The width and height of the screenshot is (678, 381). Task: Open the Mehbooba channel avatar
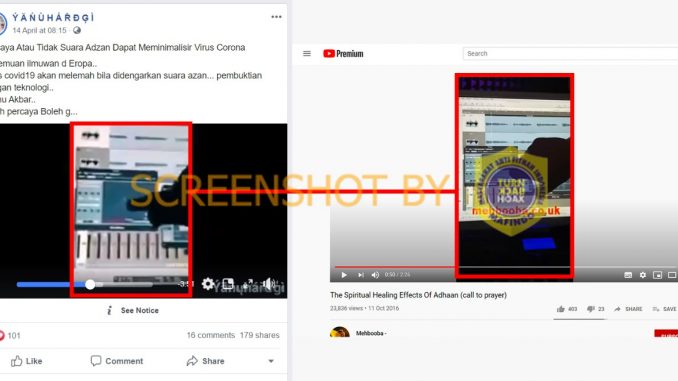(x=340, y=332)
